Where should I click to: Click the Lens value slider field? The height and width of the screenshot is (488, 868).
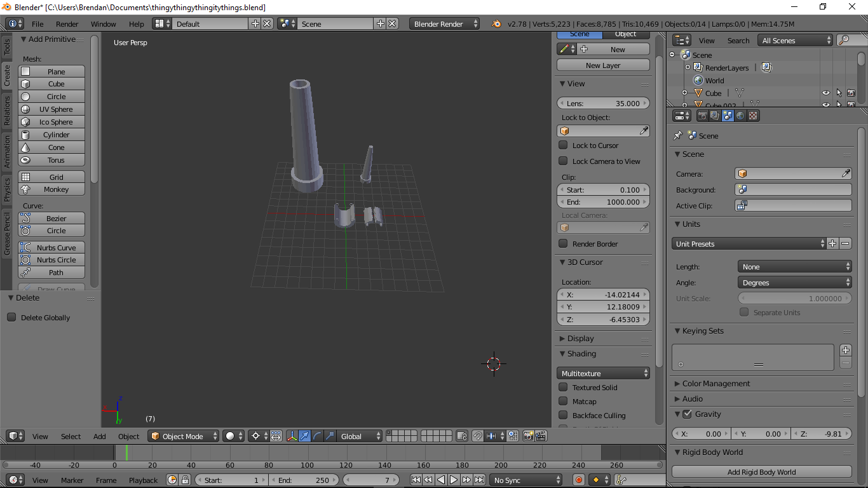pyautogui.click(x=603, y=103)
